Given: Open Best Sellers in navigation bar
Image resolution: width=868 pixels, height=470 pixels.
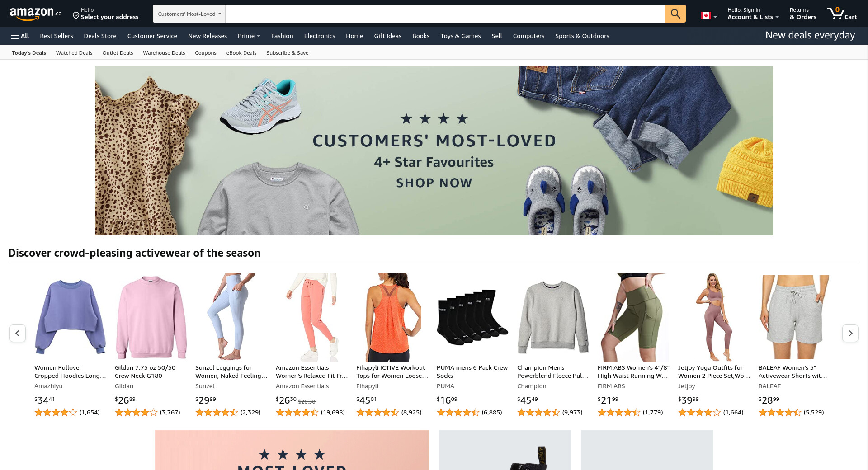Looking at the screenshot, I should click(x=57, y=36).
